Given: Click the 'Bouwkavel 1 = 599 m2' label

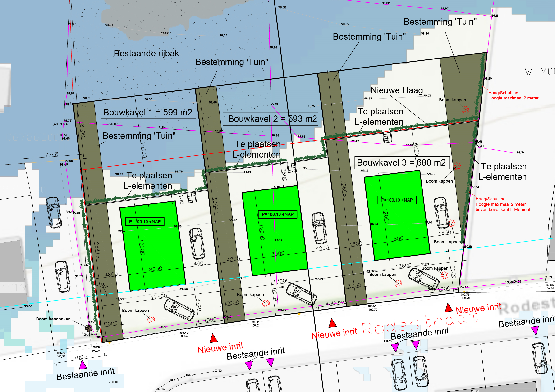Looking at the screenshot, I should pos(148,113).
